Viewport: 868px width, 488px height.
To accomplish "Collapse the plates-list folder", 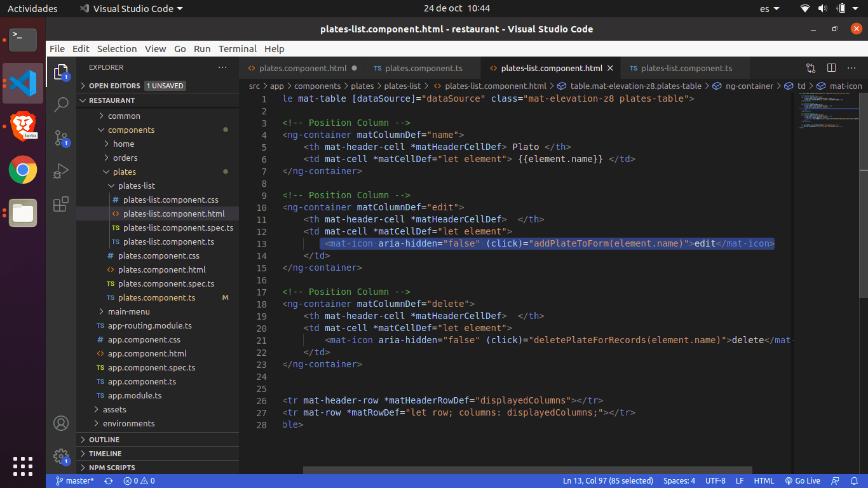I will [136, 186].
